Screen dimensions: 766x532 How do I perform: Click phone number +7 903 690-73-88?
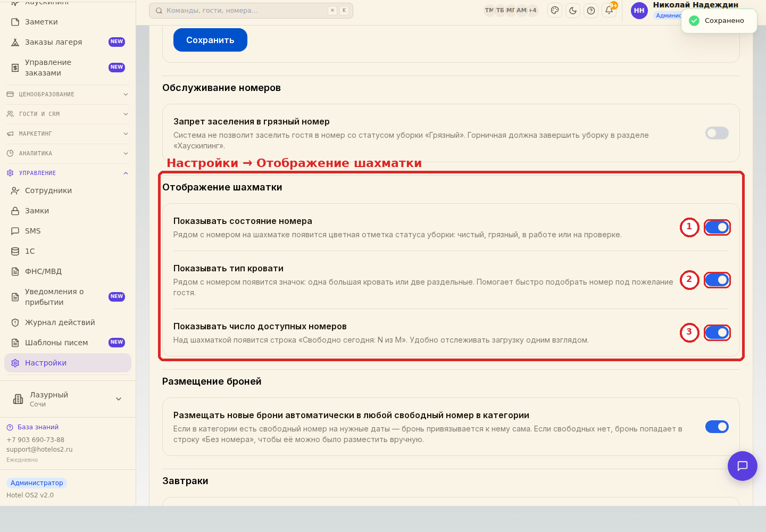pyautogui.click(x=35, y=440)
